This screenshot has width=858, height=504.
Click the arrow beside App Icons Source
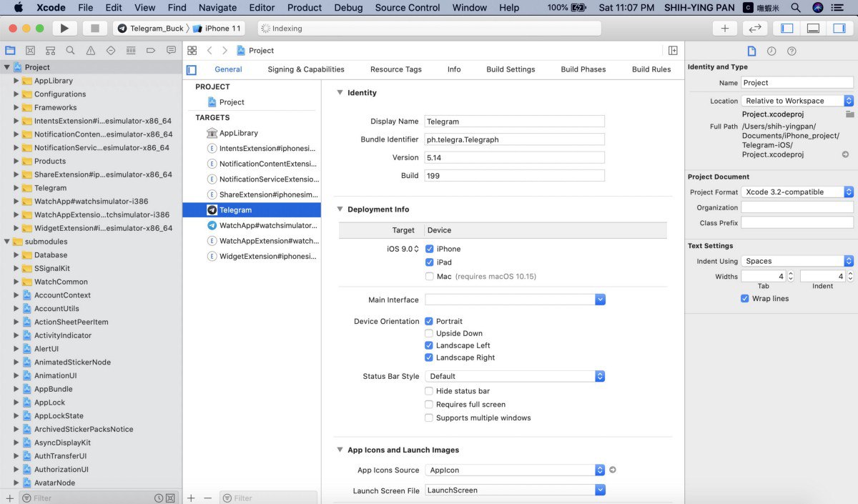[613, 470]
